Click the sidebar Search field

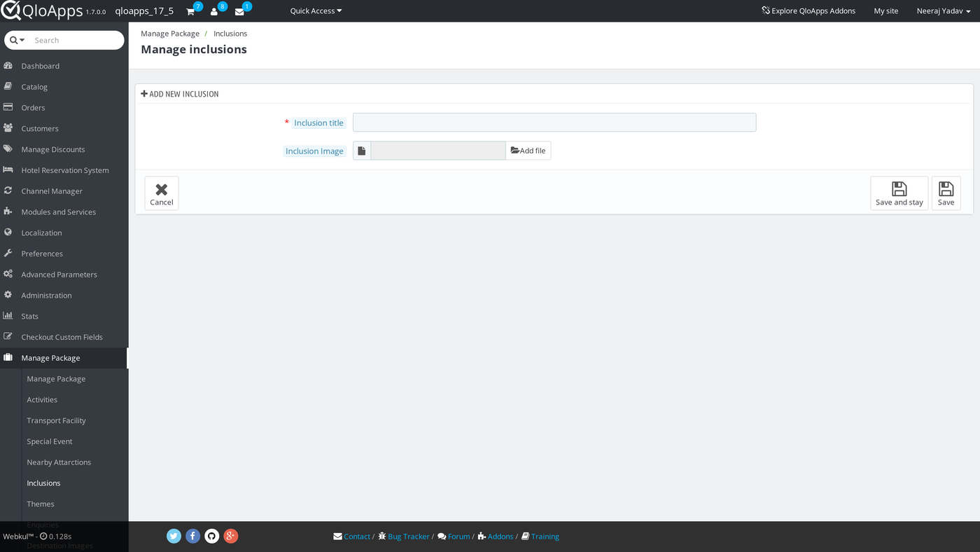point(76,41)
